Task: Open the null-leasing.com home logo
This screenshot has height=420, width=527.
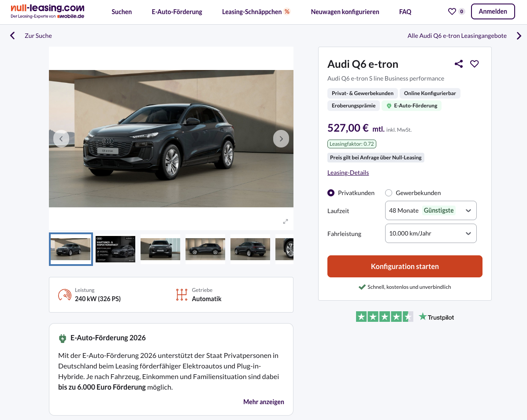Action: click(48, 11)
